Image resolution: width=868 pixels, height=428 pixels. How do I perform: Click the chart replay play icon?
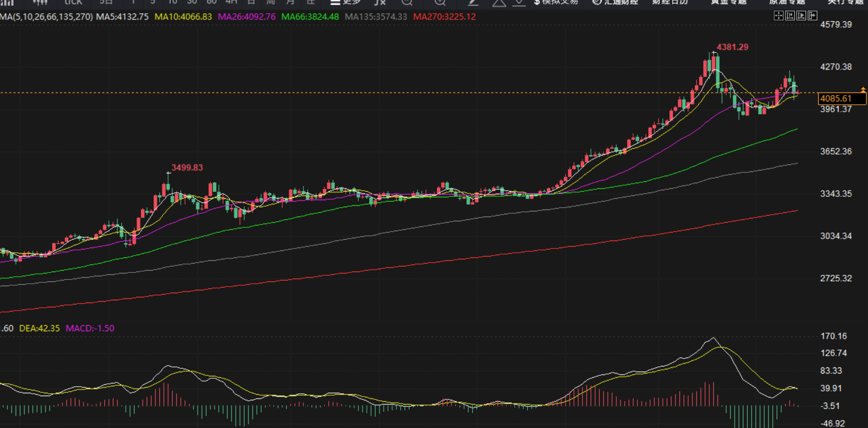tap(801, 16)
